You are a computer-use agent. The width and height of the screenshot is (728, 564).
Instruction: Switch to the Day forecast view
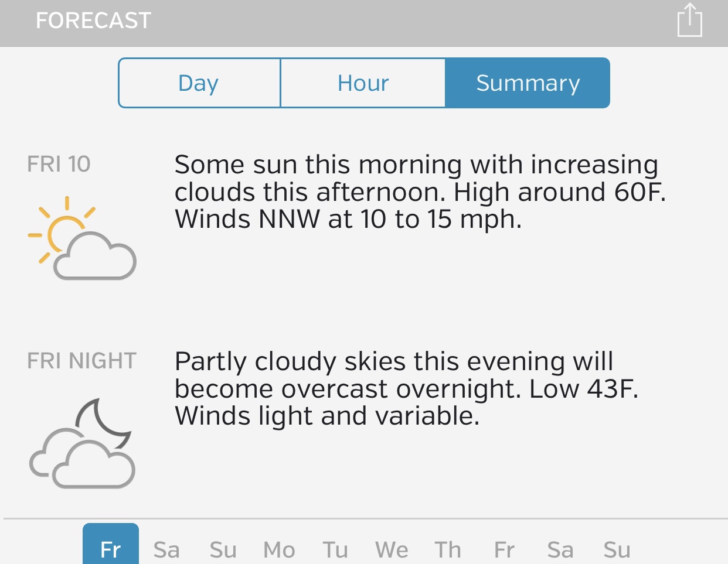click(199, 83)
